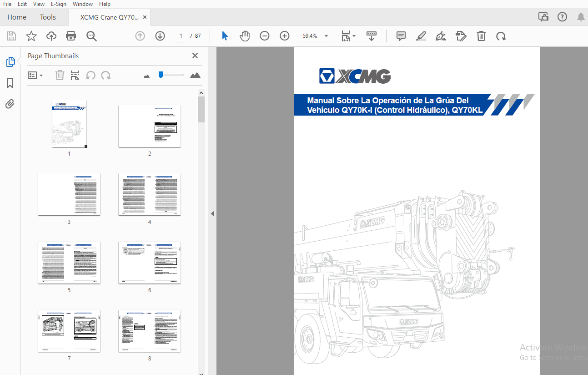This screenshot has height=375, width=588.
Task: Add a comment sticky note
Action: [x=401, y=36]
